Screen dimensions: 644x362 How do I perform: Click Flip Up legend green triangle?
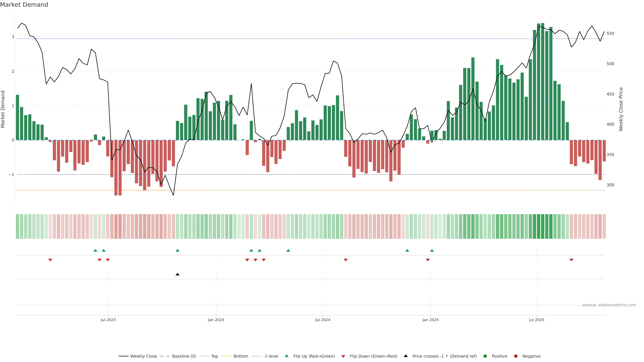pos(287,356)
